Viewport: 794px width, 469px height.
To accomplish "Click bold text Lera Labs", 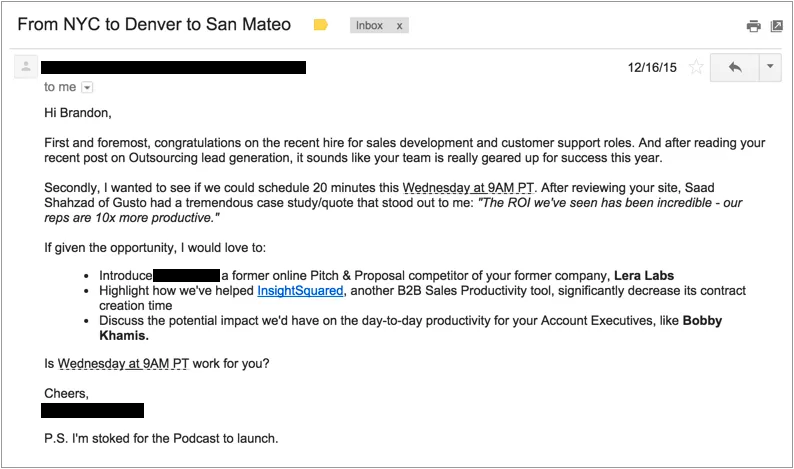I will (644, 276).
